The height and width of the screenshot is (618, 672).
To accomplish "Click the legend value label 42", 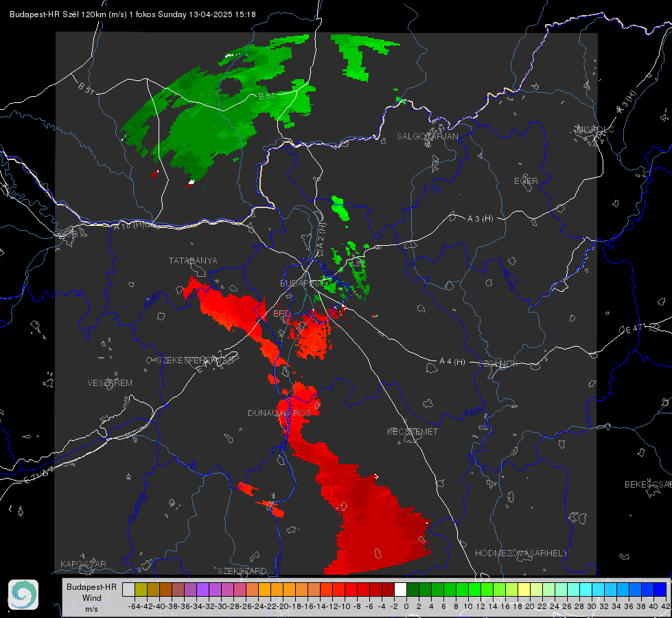I will [x=665, y=606].
